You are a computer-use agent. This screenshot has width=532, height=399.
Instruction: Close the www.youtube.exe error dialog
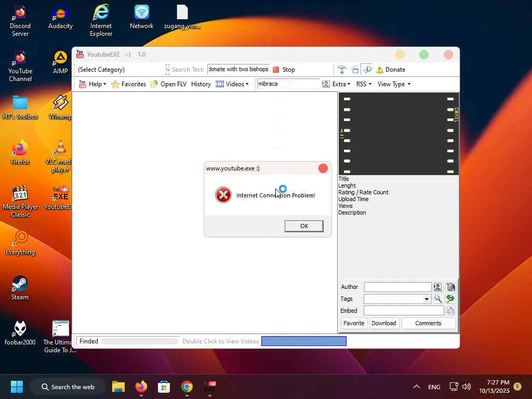pos(323,168)
